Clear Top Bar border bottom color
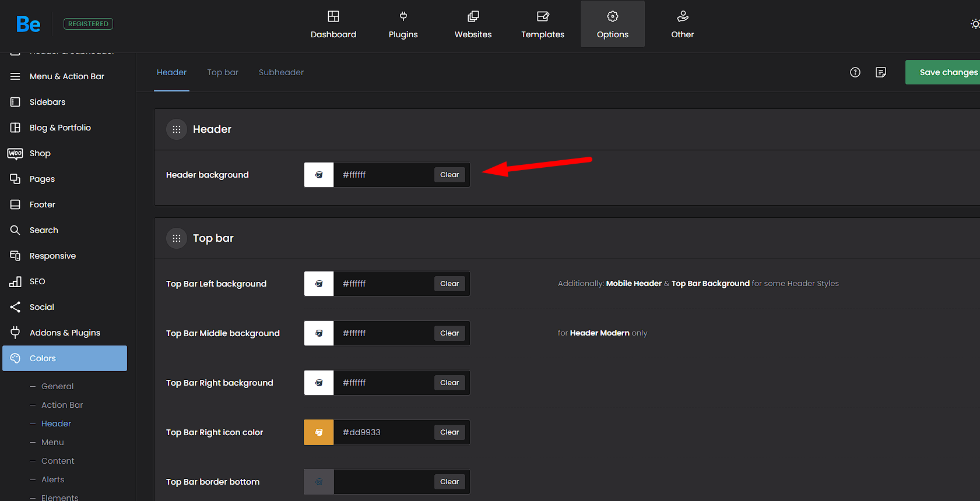Viewport: 980px width, 501px height. [449, 482]
